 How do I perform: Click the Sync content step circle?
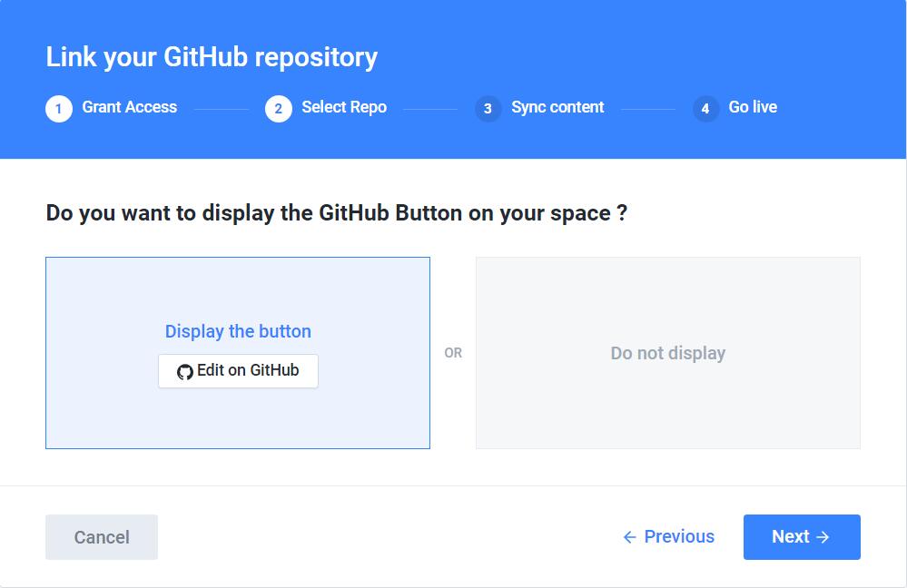tap(488, 108)
